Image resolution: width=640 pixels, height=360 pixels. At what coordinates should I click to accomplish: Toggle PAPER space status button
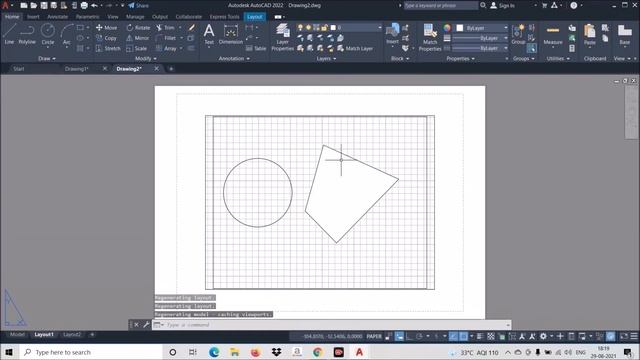click(x=374, y=336)
